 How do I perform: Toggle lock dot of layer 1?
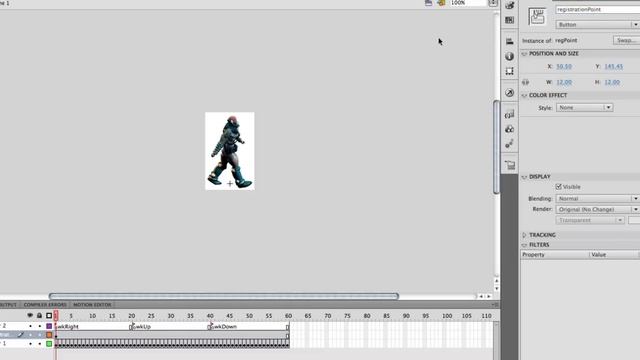[x=40, y=344]
